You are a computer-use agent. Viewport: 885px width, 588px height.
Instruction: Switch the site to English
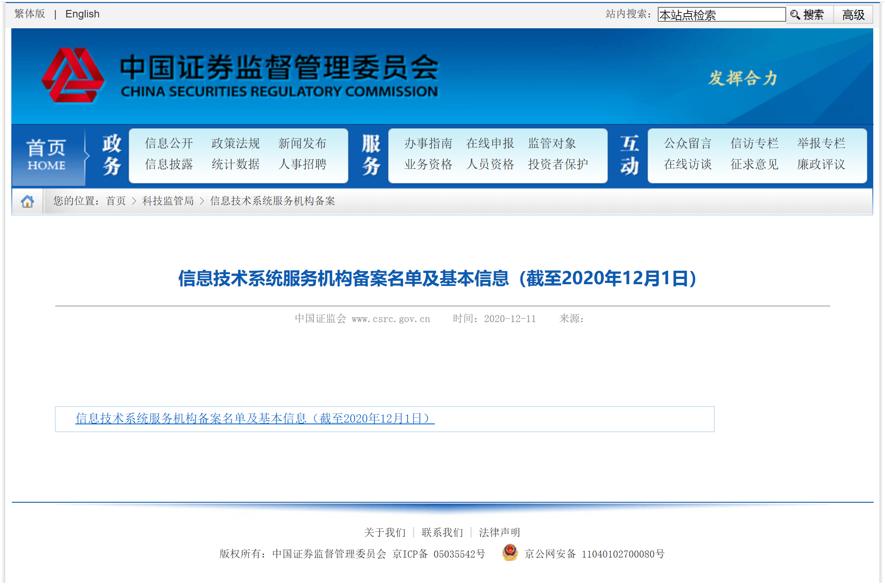[x=82, y=14]
